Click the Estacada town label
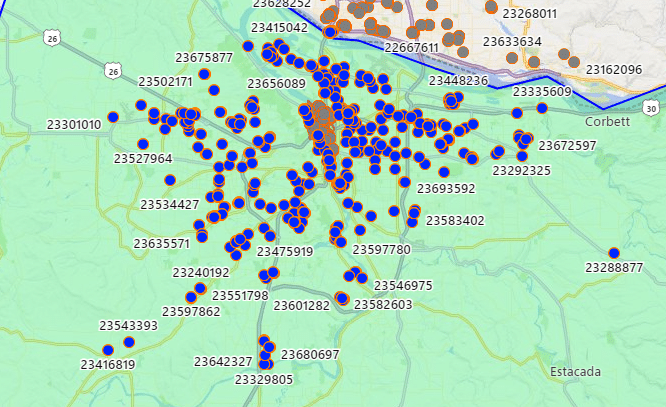 click(575, 372)
